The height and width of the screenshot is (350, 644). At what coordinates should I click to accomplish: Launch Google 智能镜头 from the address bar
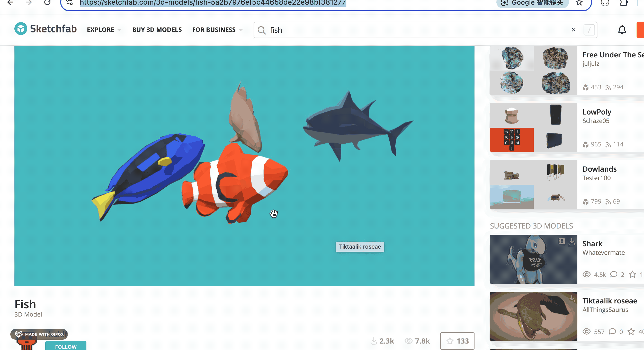point(533,3)
